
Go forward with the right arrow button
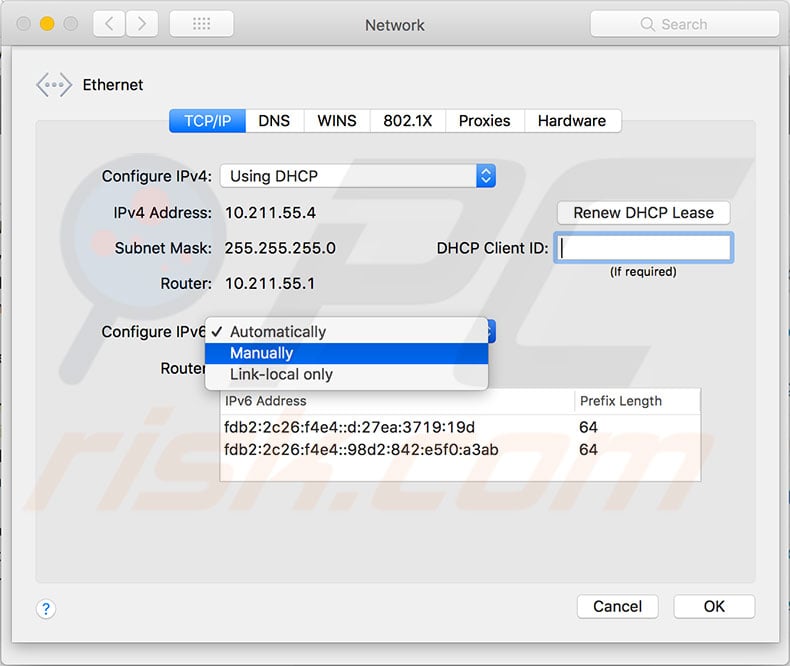(x=142, y=24)
